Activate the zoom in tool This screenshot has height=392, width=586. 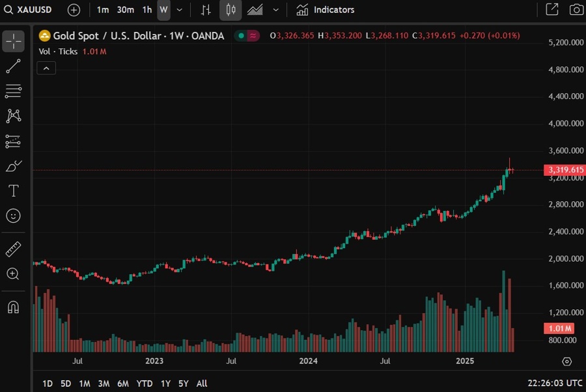(x=14, y=274)
